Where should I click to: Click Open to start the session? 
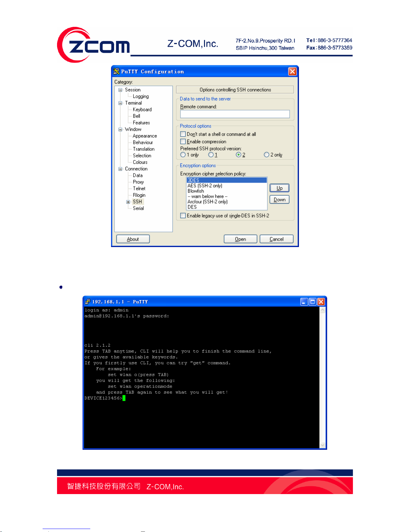click(x=241, y=239)
